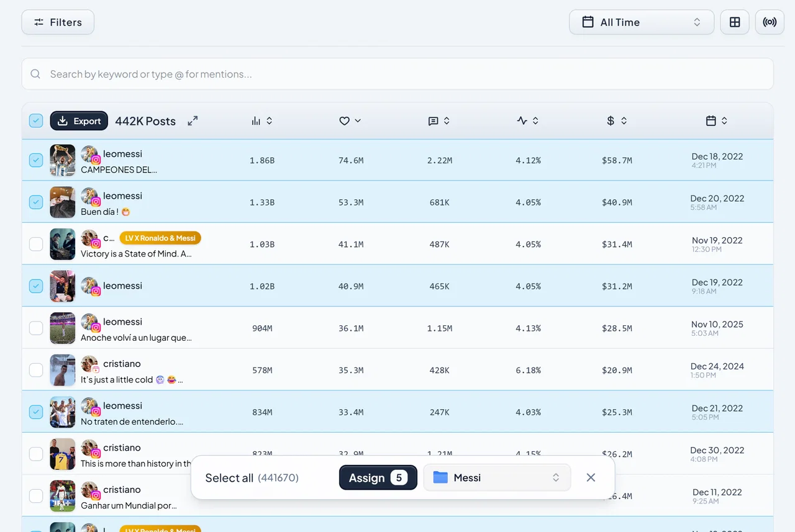Click the 1.86B views value

[262, 160]
